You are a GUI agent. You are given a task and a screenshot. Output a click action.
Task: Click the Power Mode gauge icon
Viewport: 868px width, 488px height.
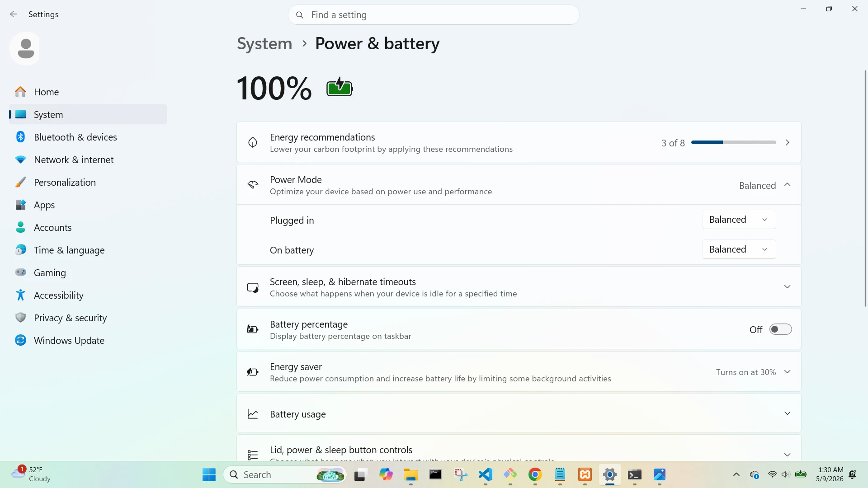click(253, 185)
